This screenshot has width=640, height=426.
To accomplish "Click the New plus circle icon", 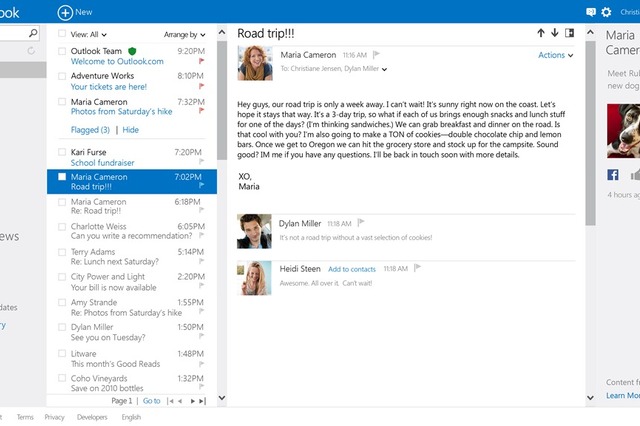I will click(65, 12).
